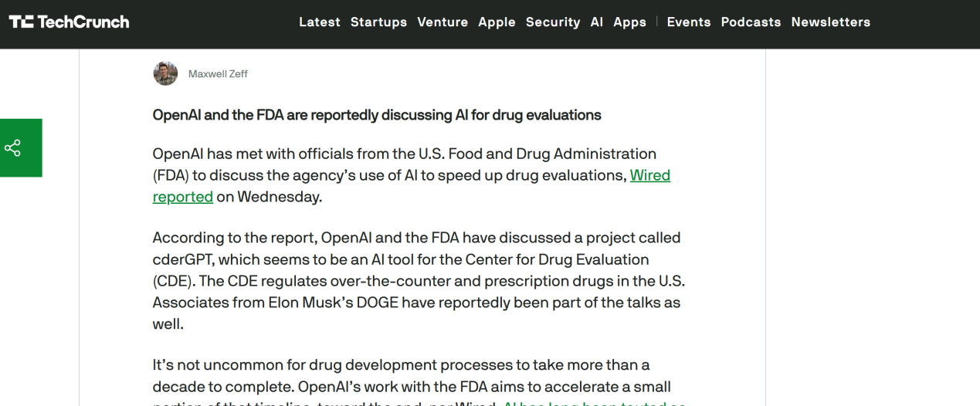
Task: Select Venture in the top navigation
Action: (x=443, y=22)
